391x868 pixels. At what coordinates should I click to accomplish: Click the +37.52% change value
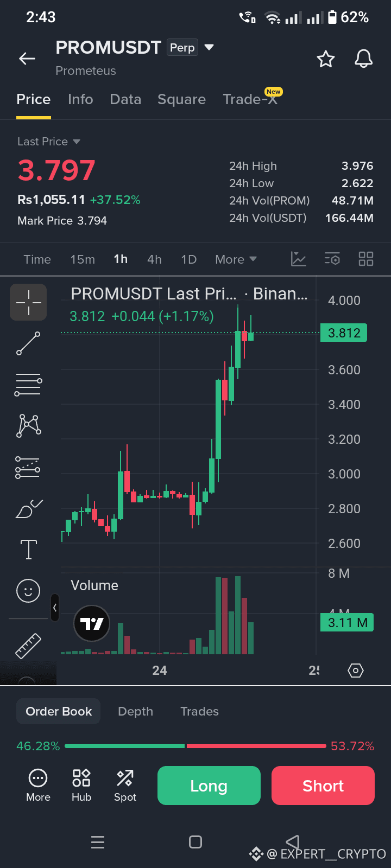pyautogui.click(x=115, y=200)
